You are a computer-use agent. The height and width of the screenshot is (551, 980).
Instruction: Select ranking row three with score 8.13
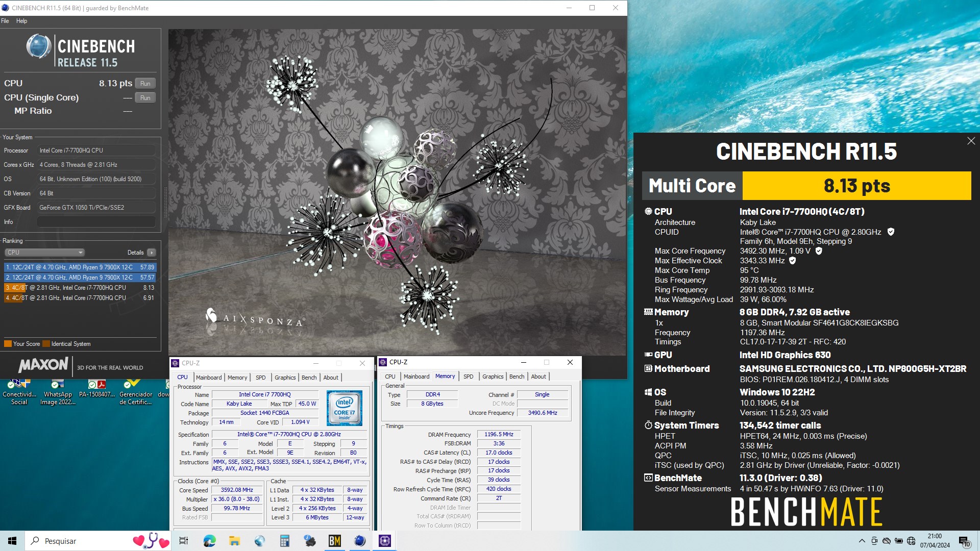point(80,288)
